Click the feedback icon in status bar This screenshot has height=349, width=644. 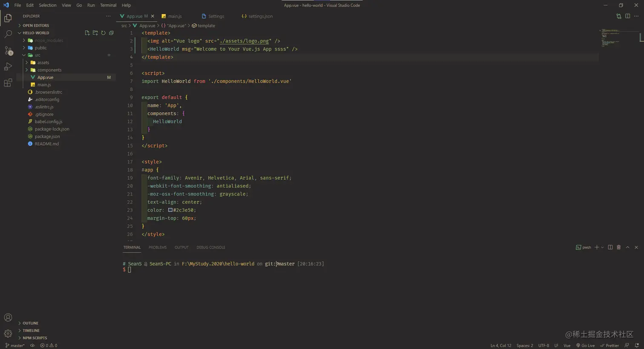627,346
